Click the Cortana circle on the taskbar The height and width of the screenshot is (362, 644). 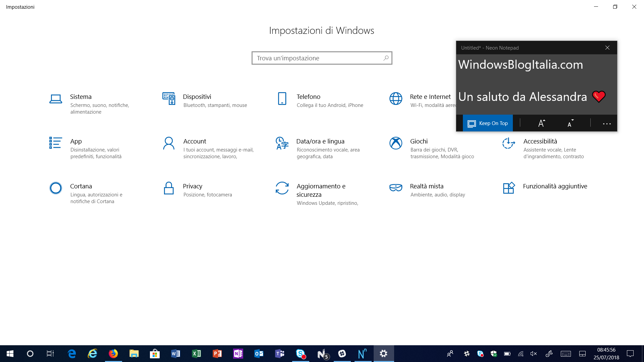pos(30,354)
